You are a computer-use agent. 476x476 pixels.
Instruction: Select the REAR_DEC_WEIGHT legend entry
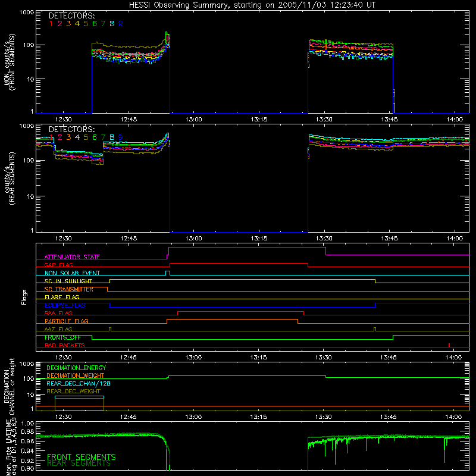coord(73,392)
